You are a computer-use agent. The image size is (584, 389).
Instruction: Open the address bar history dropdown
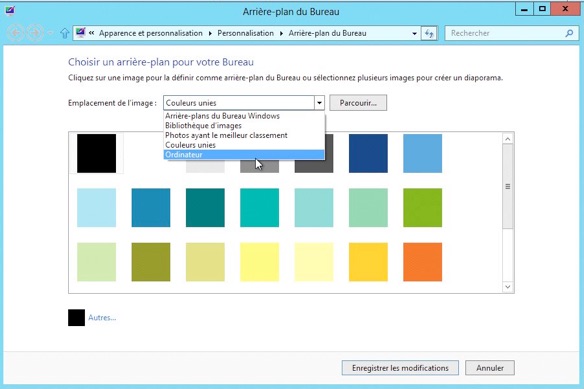(x=414, y=34)
